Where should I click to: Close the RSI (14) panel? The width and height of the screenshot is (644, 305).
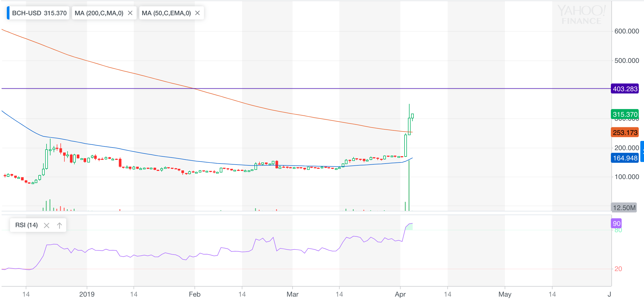pos(47,225)
